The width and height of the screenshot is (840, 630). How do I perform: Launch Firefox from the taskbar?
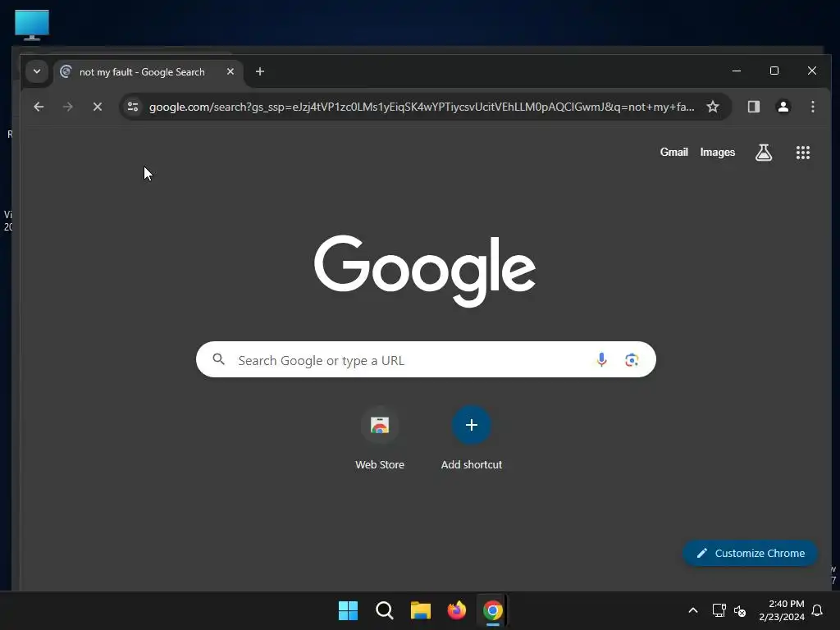coord(456,610)
